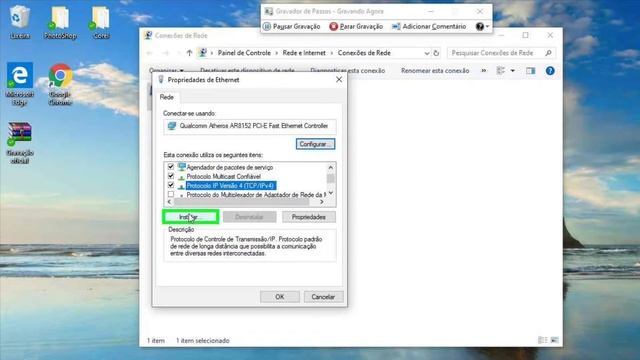
Task: Click the items list scroll left arrow
Action: [169, 202]
